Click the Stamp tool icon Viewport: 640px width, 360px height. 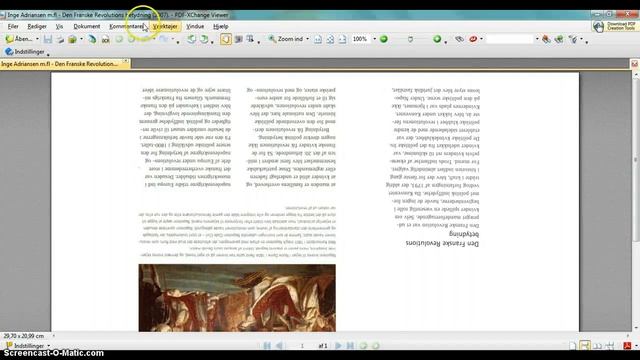[546, 39]
